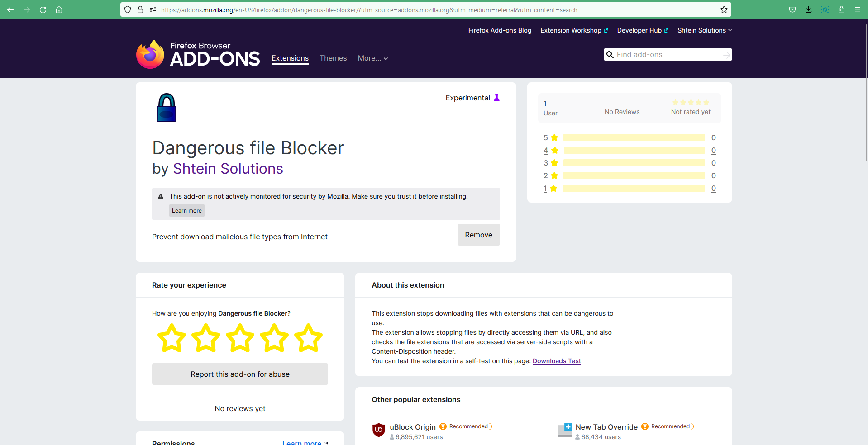Click the browser forward arrow
Screen dimensions: 868x445
click(x=27, y=9)
